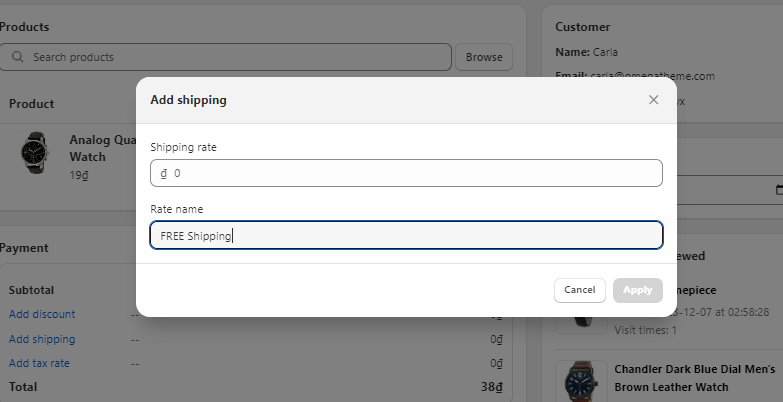This screenshot has height=402, width=783.
Task: Select the Add shipping link
Action: pyautogui.click(x=42, y=339)
